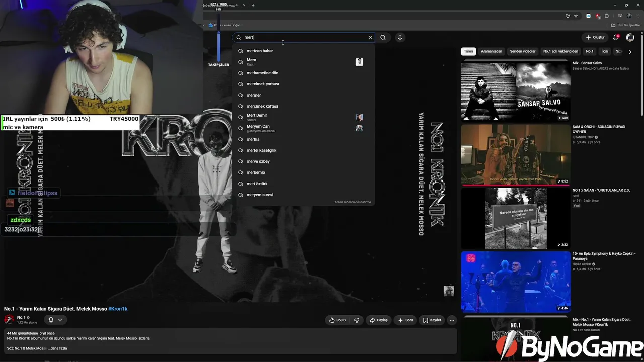Open the ŞAM & ORCHI cypher thumbnail
The image size is (644, 362).
click(x=516, y=155)
